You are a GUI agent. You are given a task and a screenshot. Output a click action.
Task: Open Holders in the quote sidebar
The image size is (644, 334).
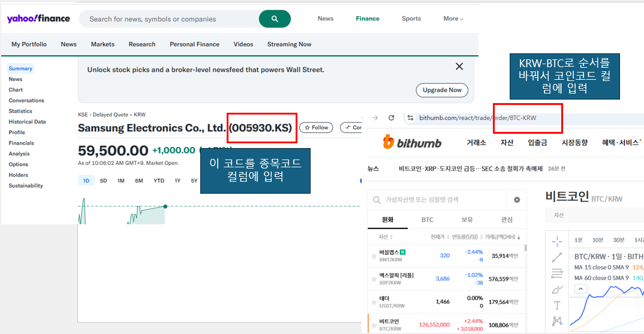pyautogui.click(x=19, y=176)
